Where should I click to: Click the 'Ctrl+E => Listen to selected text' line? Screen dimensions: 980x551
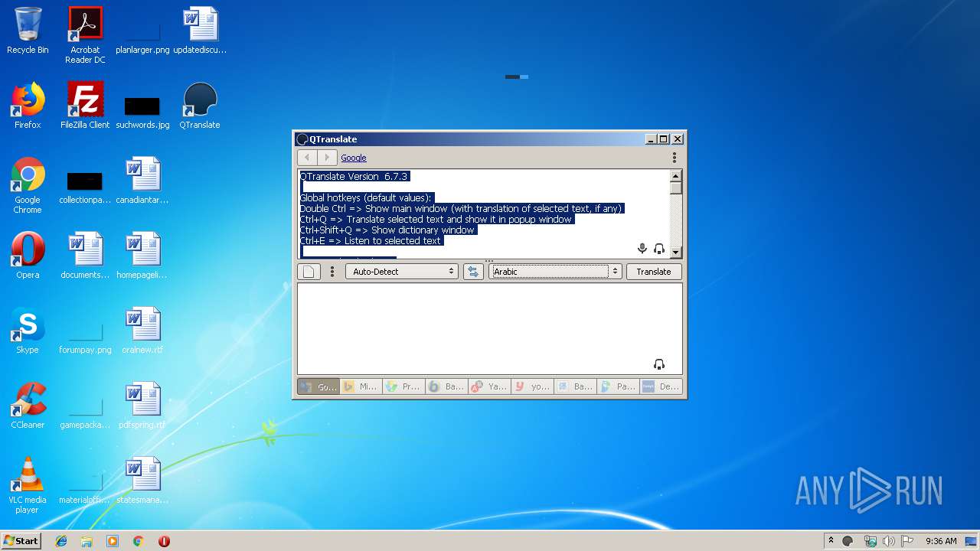pos(371,241)
